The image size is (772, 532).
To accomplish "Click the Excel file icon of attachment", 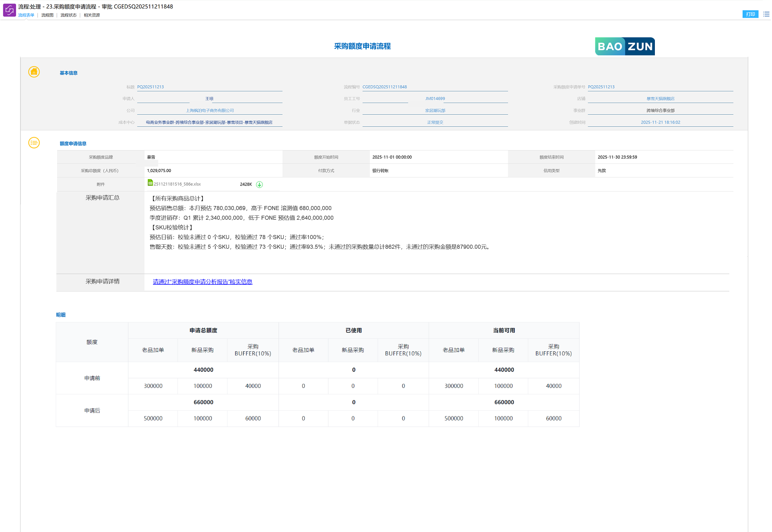I will tap(150, 183).
